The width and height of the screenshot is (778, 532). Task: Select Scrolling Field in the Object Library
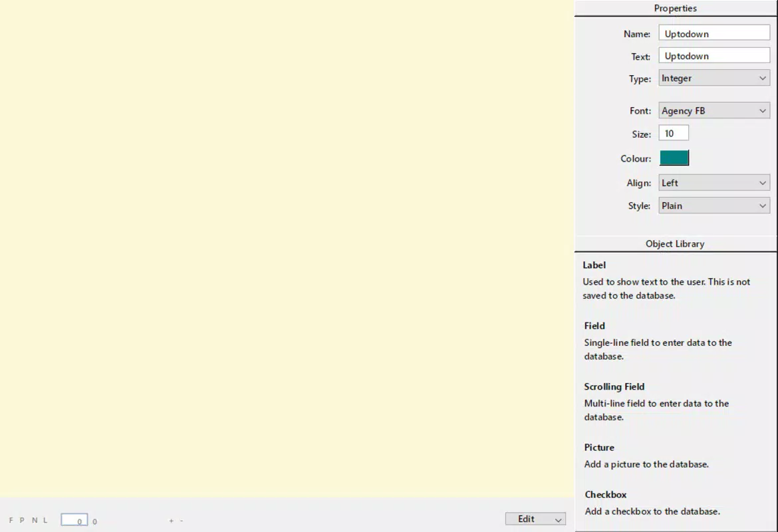(614, 386)
